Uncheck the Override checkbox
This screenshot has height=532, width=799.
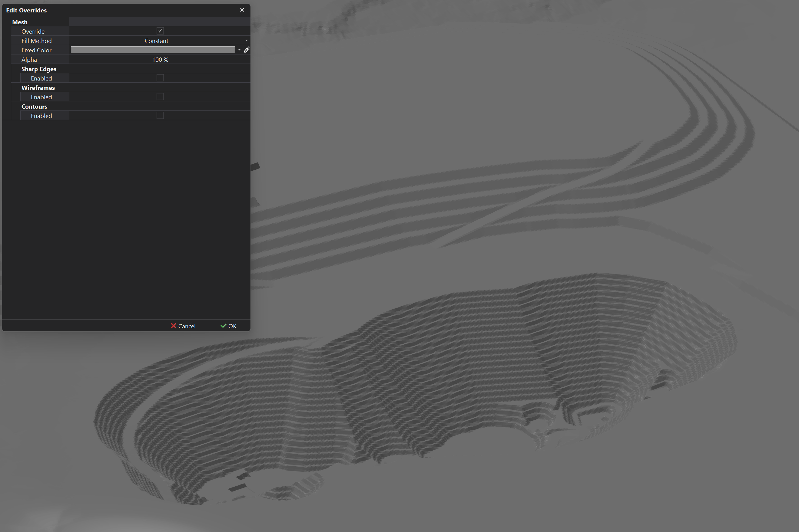click(x=160, y=31)
